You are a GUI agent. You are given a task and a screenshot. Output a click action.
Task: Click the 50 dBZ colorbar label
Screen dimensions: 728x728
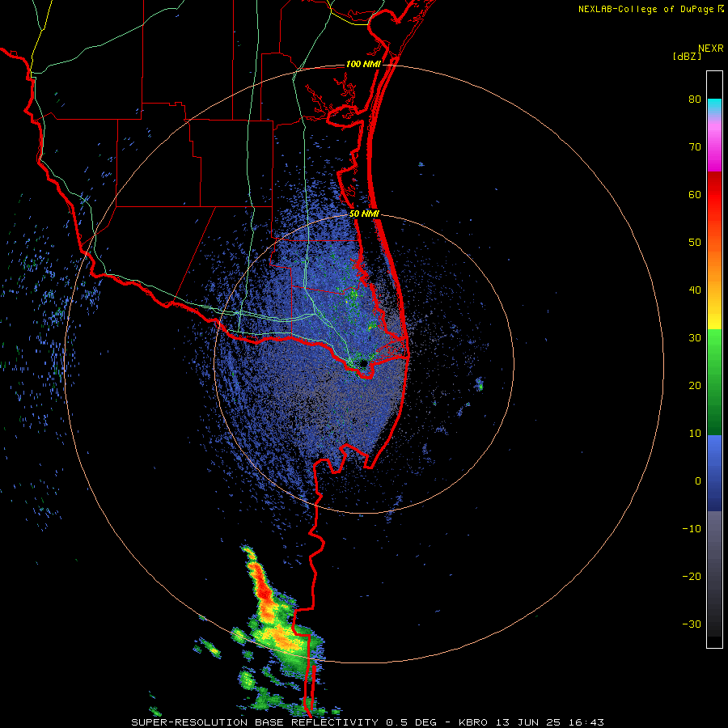click(695, 243)
